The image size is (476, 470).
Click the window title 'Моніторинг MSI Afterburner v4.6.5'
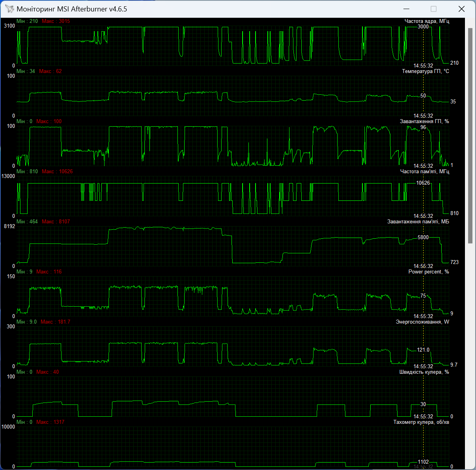click(72, 9)
